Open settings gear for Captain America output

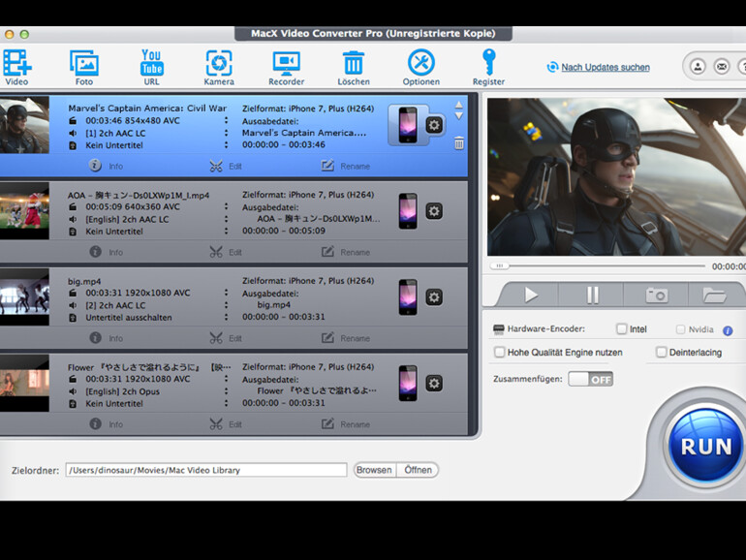(x=434, y=125)
